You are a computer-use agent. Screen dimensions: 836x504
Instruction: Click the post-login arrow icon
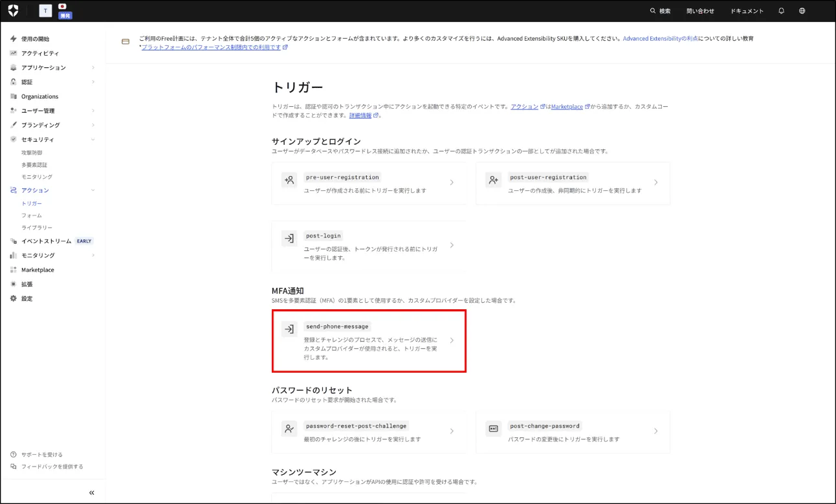click(x=289, y=239)
